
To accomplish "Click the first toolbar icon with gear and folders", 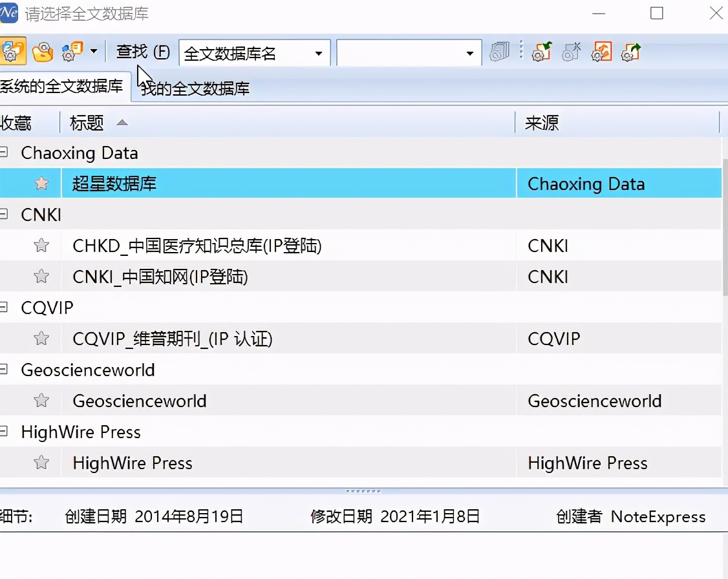I will click(12, 51).
